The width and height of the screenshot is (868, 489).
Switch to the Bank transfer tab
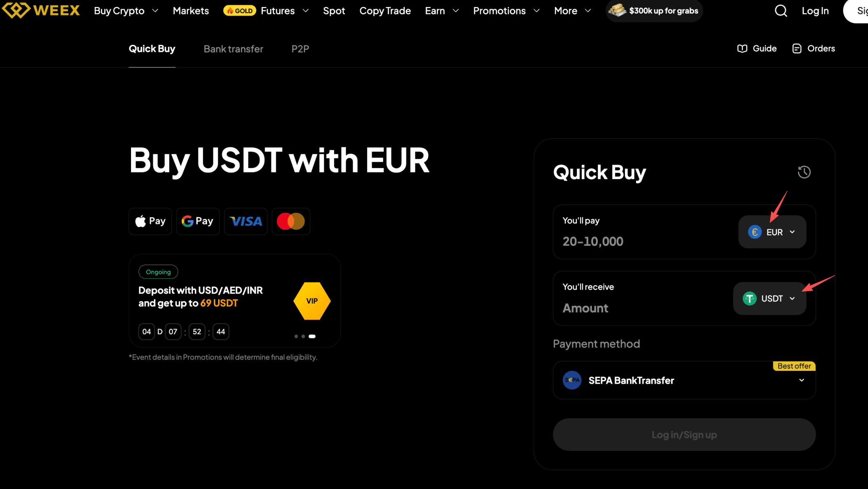click(233, 49)
